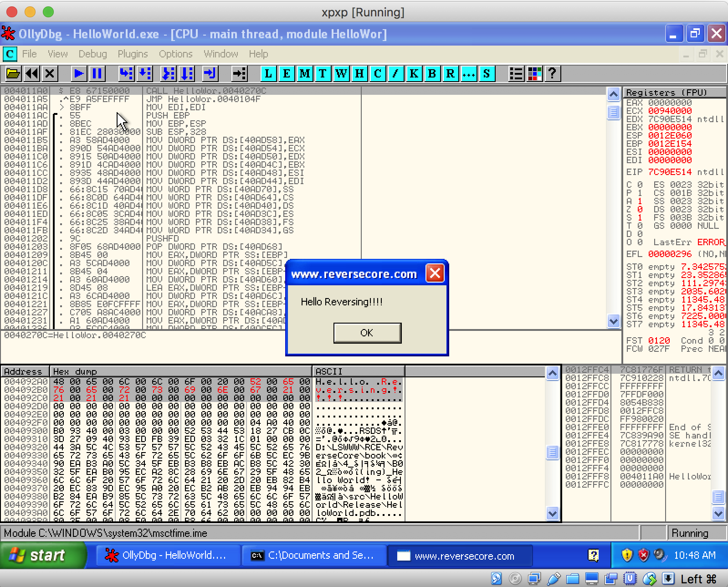
Task: Open the View menu
Action: click(x=57, y=54)
